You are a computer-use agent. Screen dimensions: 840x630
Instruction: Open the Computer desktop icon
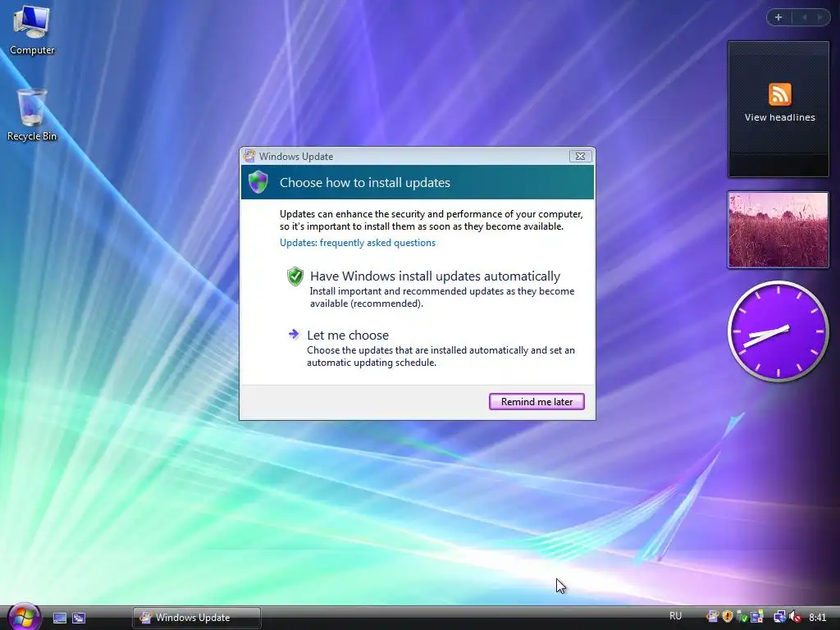(32, 30)
